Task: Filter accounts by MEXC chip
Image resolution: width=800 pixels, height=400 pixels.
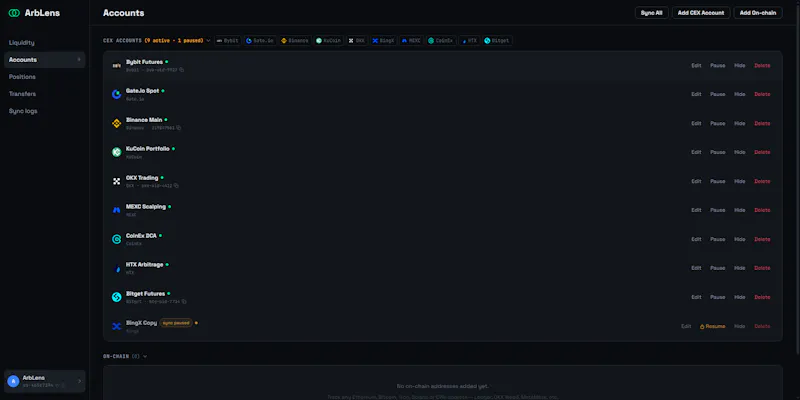Action: pyautogui.click(x=411, y=40)
